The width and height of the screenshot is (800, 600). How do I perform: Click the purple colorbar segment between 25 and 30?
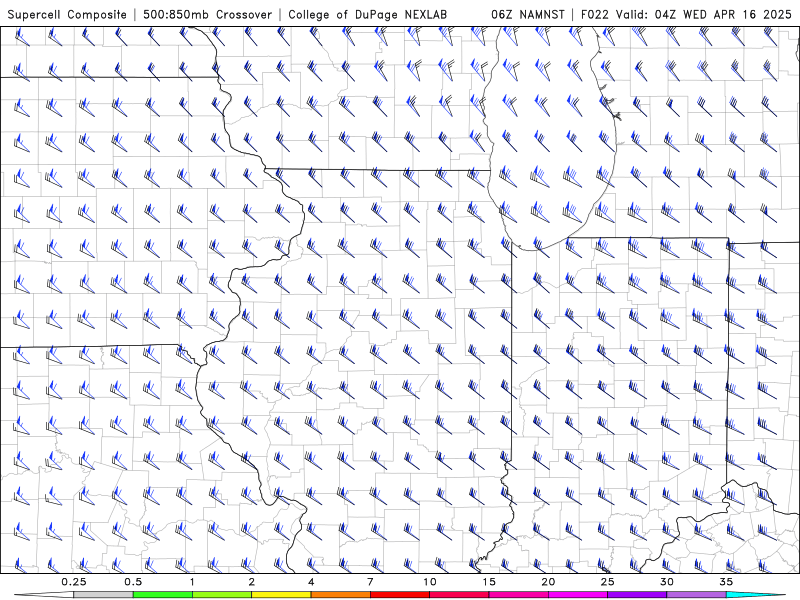pos(637,595)
